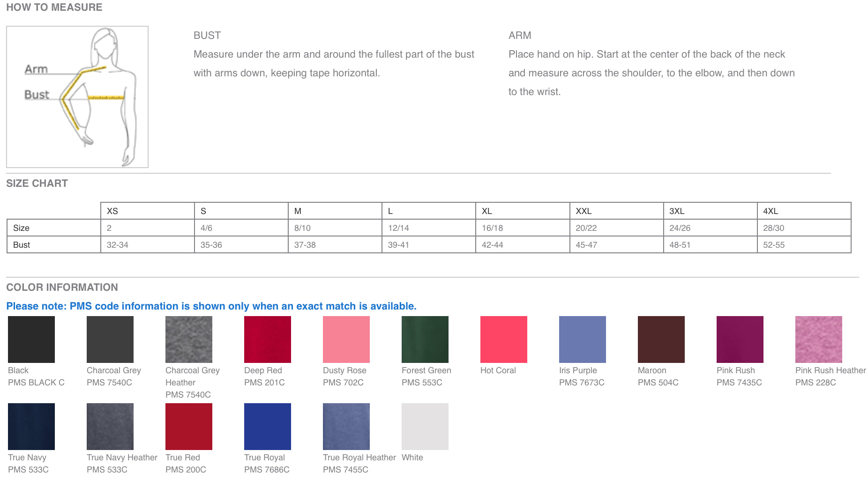Click the White color swatch
The height and width of the screenshot is (502, 868).
click(x=425, y=427)
